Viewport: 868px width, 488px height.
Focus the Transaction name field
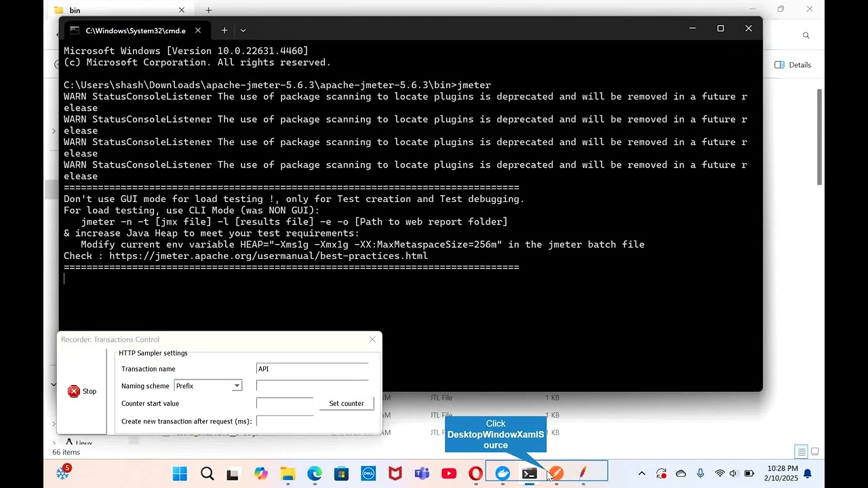coord(313,369)
